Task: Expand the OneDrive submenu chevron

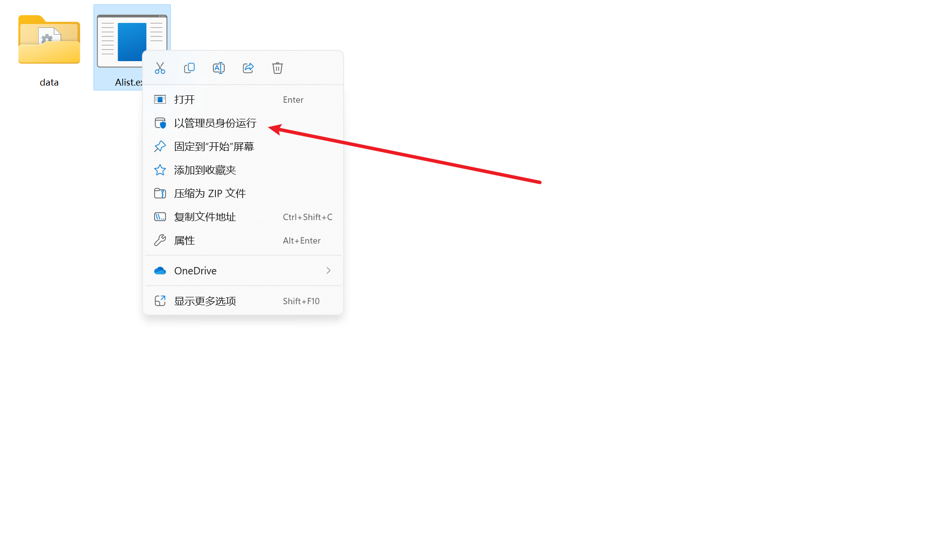Action: (x=328, y=271)
